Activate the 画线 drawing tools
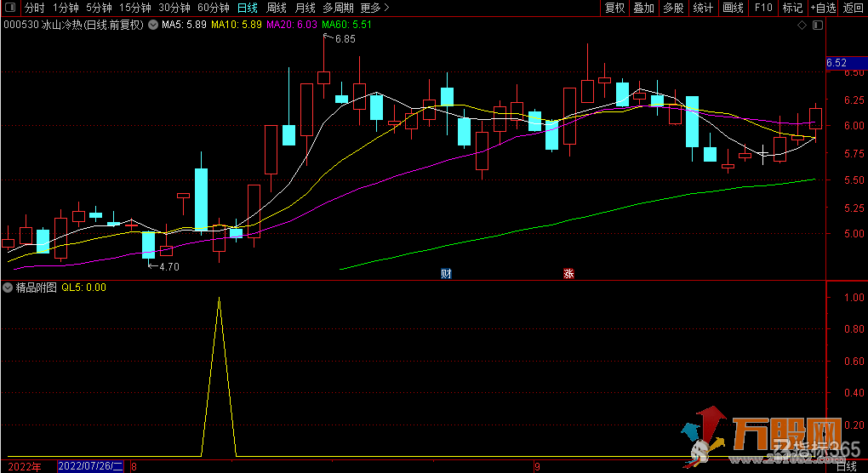The height and width of the screenshot is (473, 868). [733, 8]
